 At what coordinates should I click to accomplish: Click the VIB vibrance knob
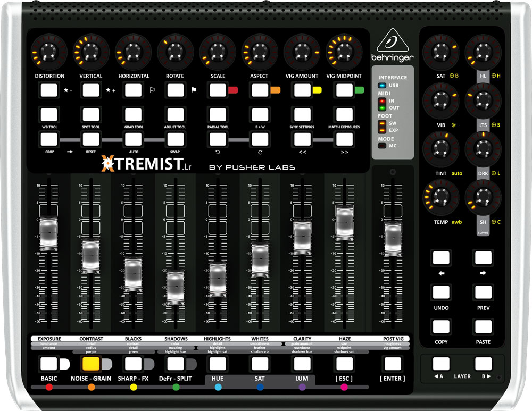pos(441,100)
